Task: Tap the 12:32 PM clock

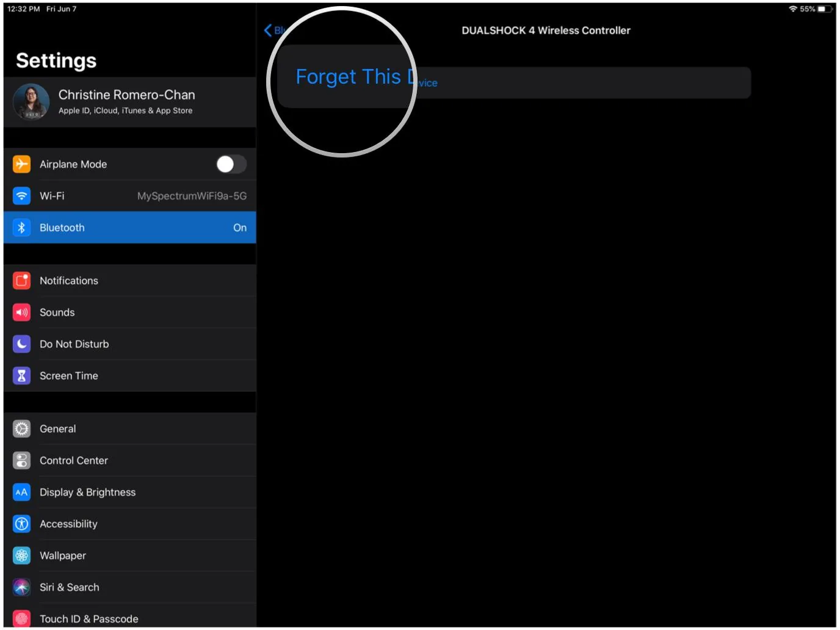Action: coord(24,9)
